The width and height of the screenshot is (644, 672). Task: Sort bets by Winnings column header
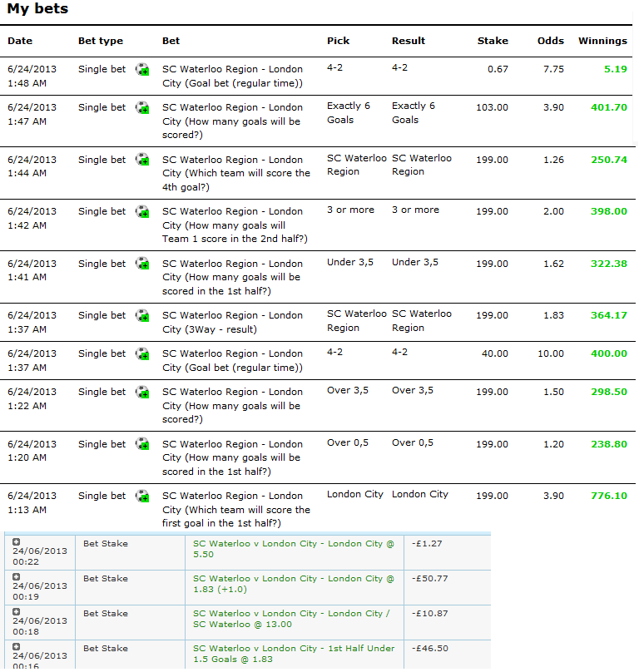pos(602,41)
